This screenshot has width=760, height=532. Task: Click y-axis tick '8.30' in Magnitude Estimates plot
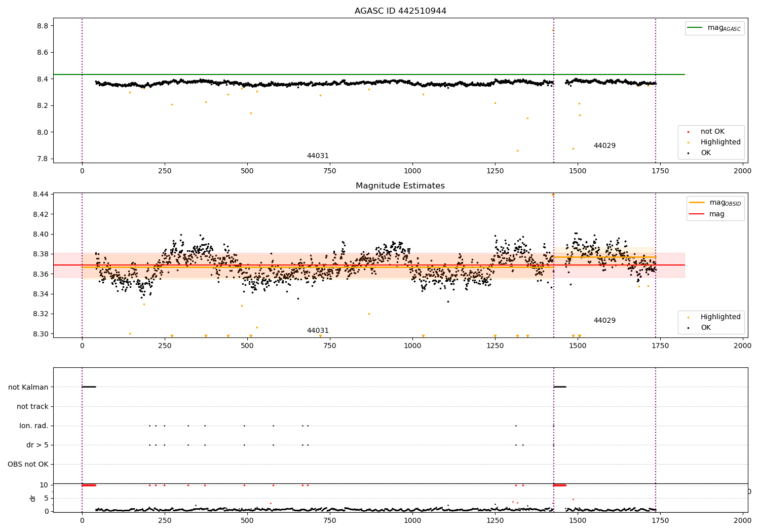[x=40, y=334]
